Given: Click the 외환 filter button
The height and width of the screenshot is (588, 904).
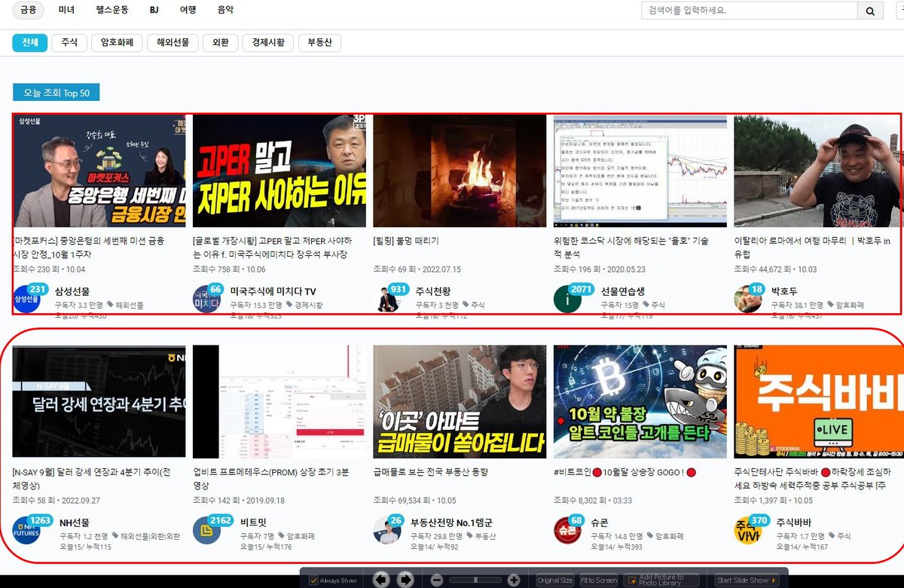Looking at the screenshot, I should [220, 43].
